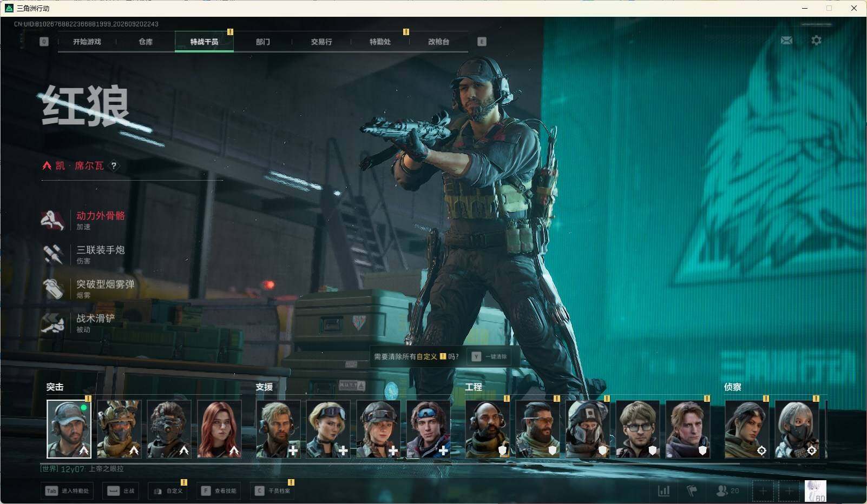
Task: Open the settings gear icon
Action: (816, 40)
